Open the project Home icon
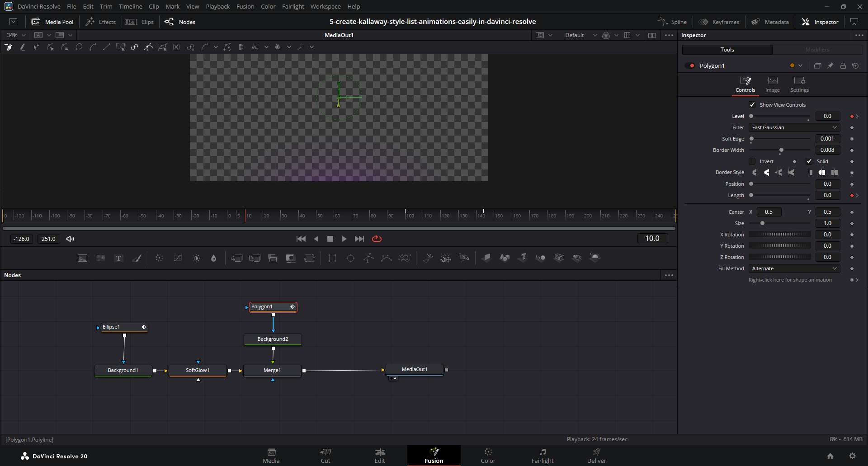This screenshot has height=466, width=868. pyautogui.click(x=830, y=456)
